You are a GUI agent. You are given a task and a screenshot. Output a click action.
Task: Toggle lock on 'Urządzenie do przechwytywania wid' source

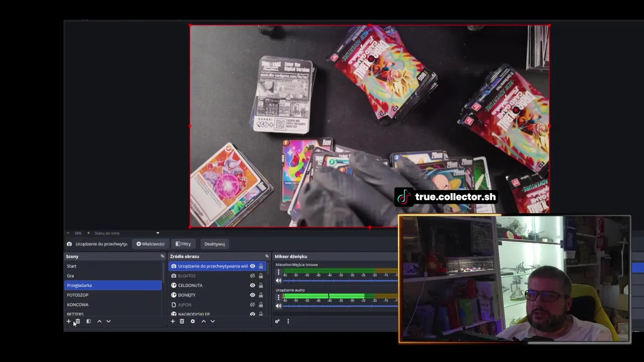coord(261,266)
